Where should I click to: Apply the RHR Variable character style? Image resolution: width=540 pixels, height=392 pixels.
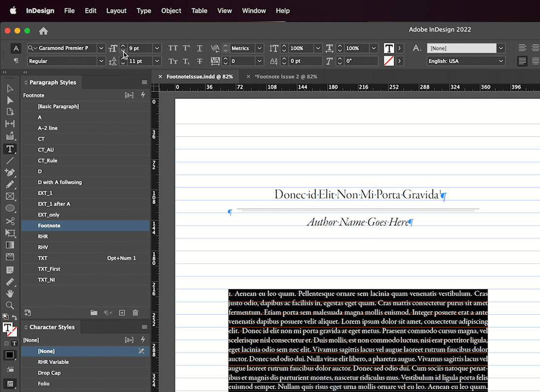(x=85, y=362)
